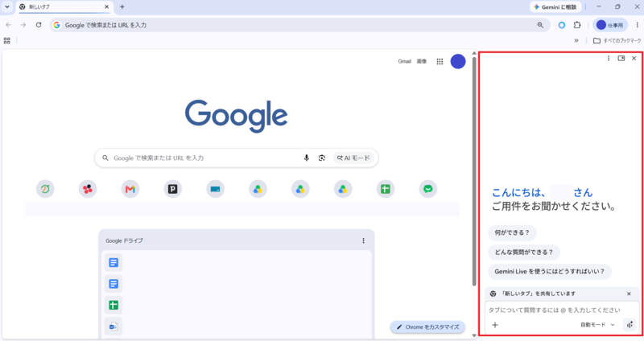Expand the 自動モード dropdown
This screenshot has height=341, width=644.
(597, 325)
